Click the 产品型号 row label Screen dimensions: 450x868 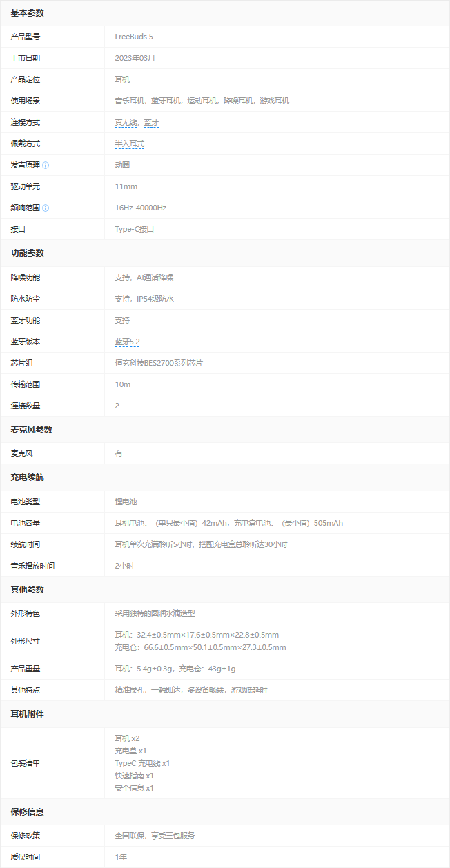pos(26,37)
